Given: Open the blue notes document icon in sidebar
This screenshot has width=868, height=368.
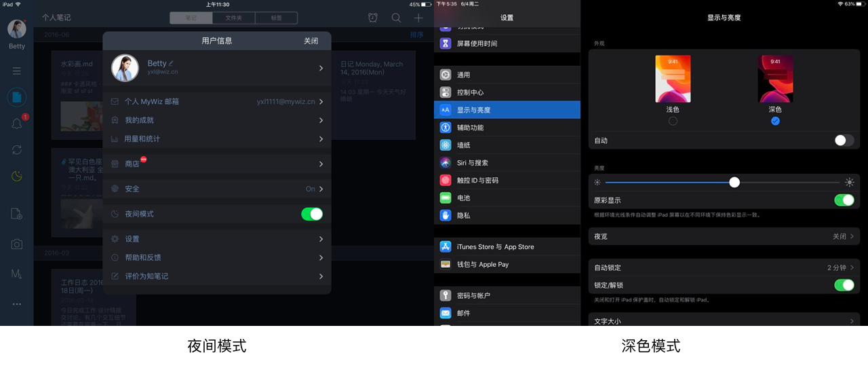Looking at the screenshot, I should (x=17, y=97).
